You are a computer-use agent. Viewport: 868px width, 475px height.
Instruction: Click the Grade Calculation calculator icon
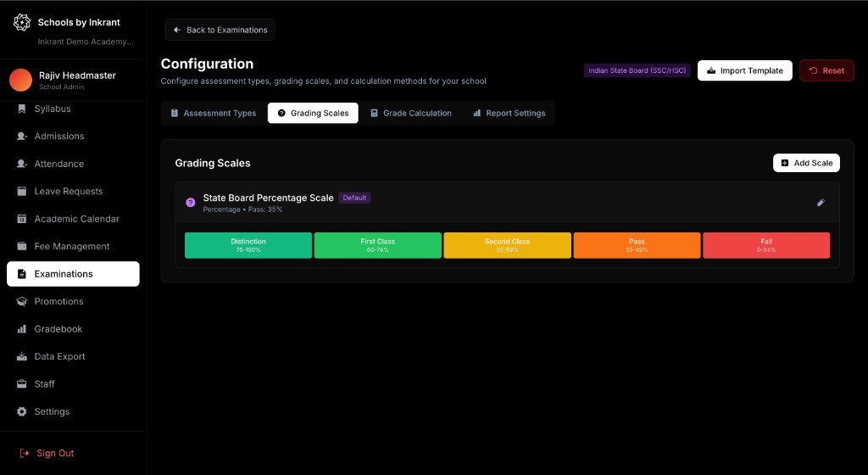coord(374,113)
